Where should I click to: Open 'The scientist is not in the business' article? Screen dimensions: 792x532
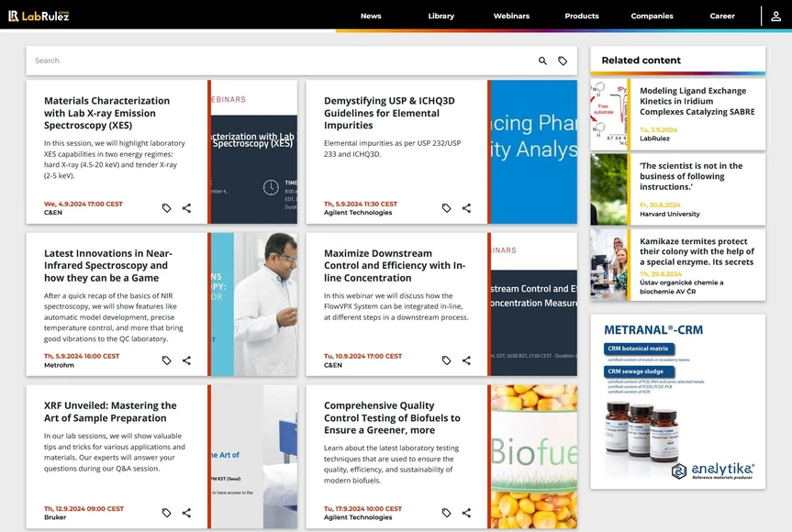(691, 176)
